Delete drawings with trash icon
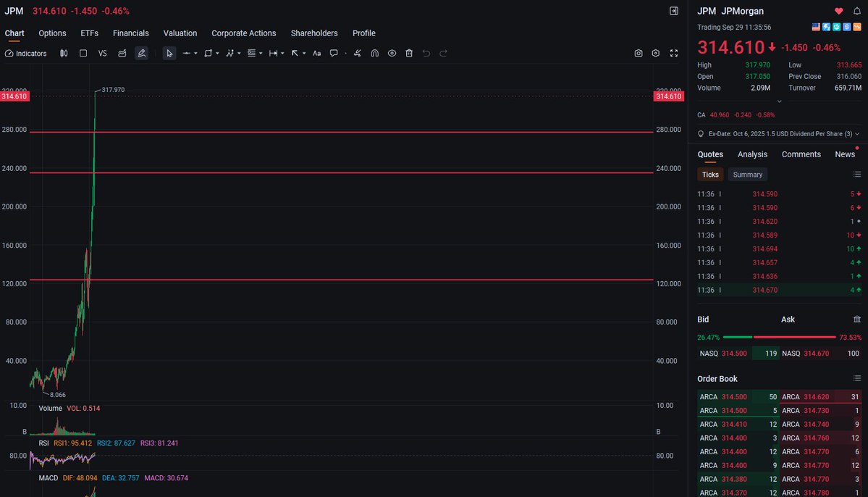The image size is (868, 497). pyautogui.click(x=409, y=53)
